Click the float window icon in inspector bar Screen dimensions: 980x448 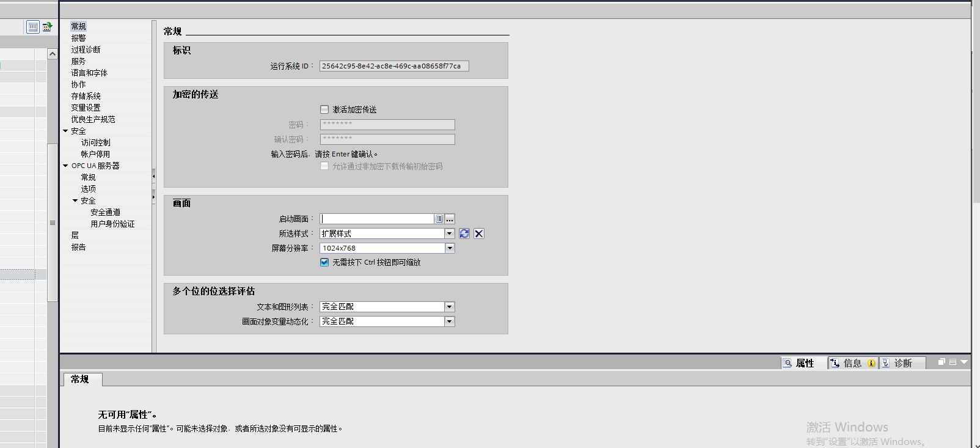point(942,362)
